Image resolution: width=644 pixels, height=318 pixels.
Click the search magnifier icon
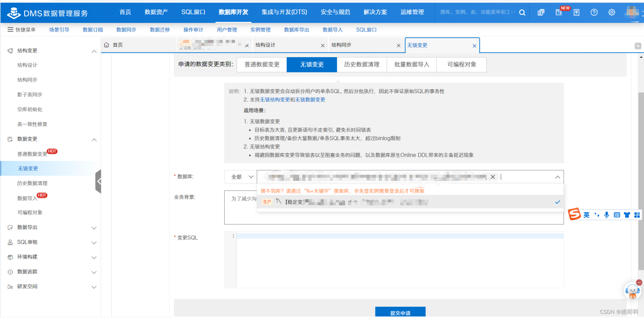(522, 13)
